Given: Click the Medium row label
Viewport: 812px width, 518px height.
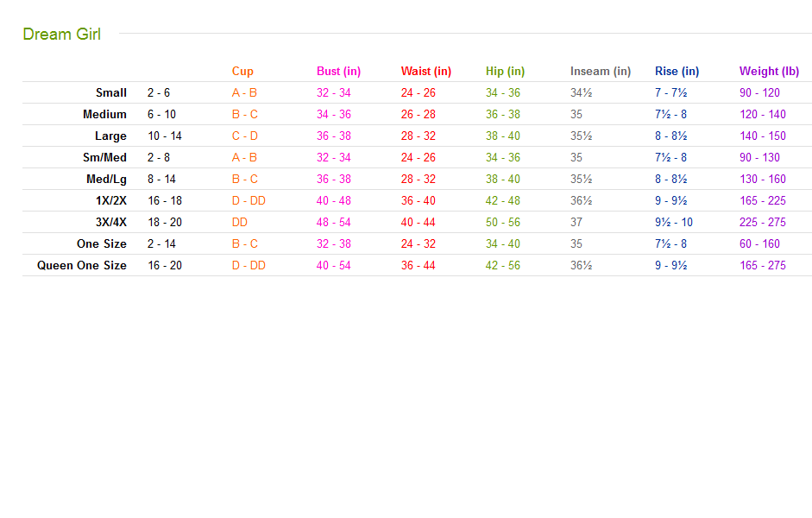Looking at the screenshot, I should click(x=104, y=115).
